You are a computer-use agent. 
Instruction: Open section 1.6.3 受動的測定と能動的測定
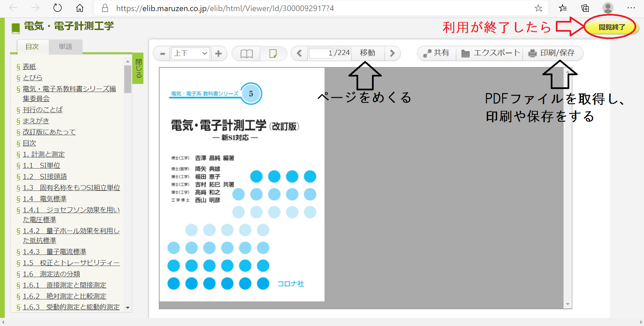click(x=71, y=307)
